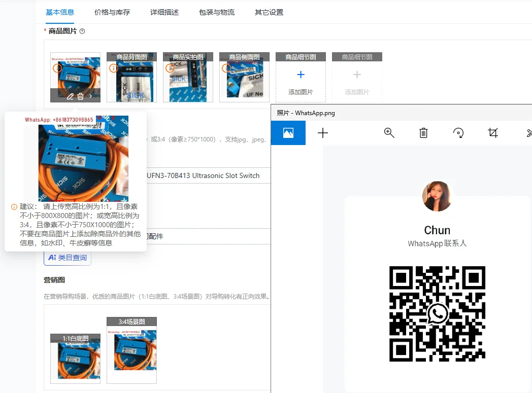Add image in the greyed 商品细节图 slot
Screen dimensions: 532x393
pos(357,77)
